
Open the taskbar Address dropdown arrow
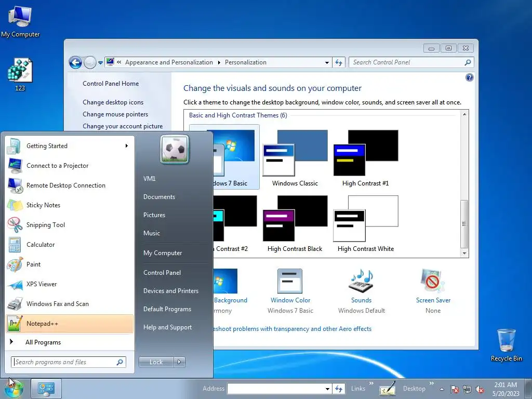click(327, 389)
